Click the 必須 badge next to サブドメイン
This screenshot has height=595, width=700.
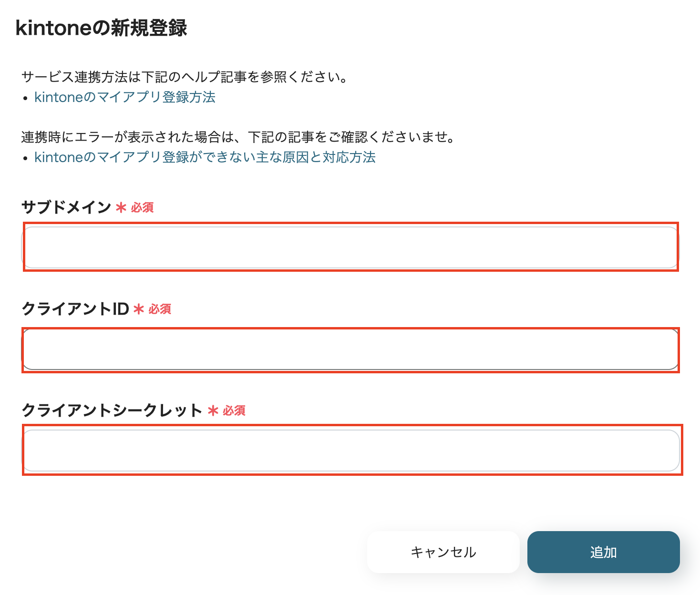click(x=143, y=208)
